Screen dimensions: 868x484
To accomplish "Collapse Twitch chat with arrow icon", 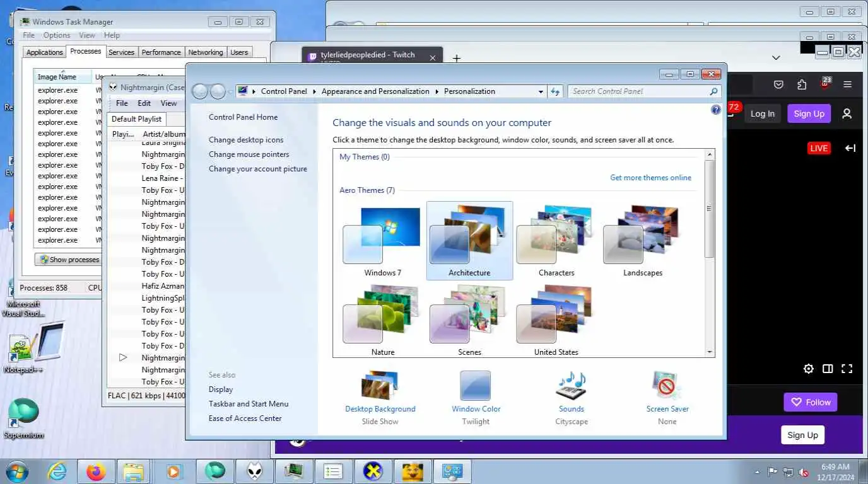I will (x=850, y=148).
